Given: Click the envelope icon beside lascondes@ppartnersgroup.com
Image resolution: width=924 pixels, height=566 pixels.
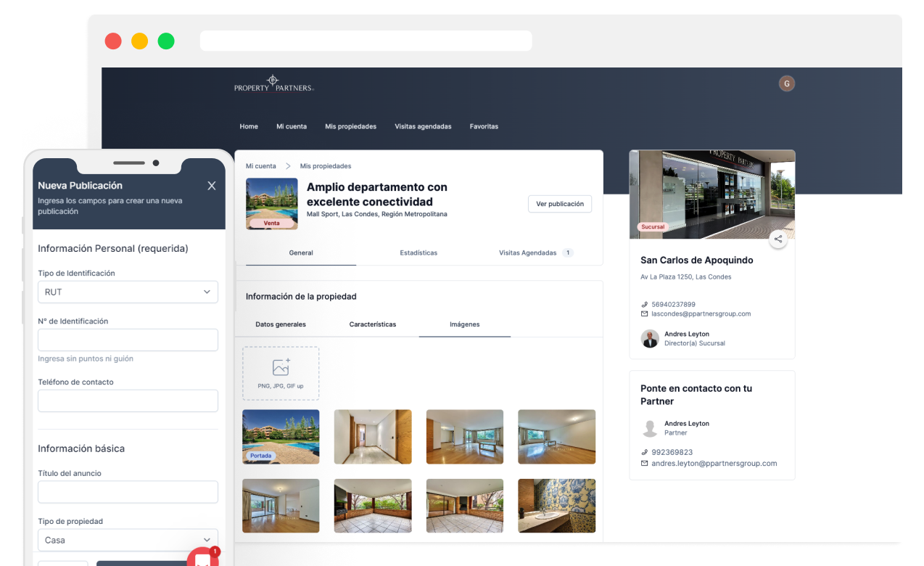Looking at the screenshot, I should 644,313.
